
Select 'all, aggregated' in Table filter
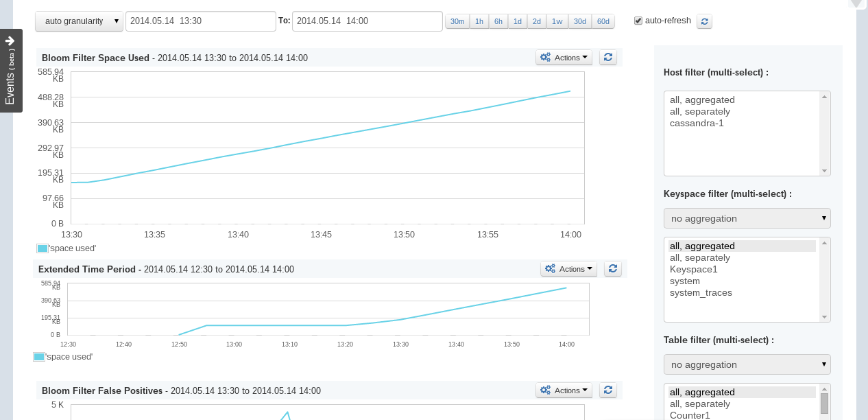(x=743, y=393)
